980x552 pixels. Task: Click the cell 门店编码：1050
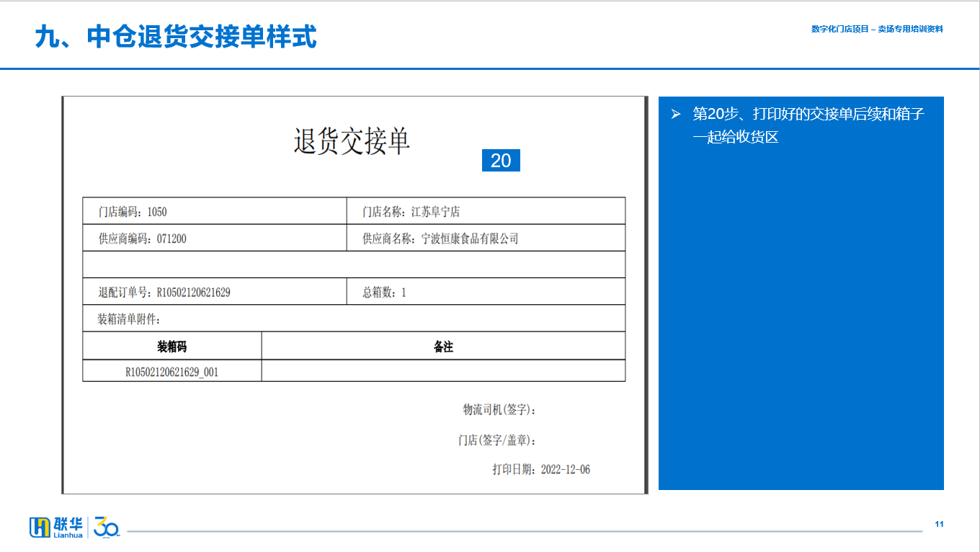215,211
